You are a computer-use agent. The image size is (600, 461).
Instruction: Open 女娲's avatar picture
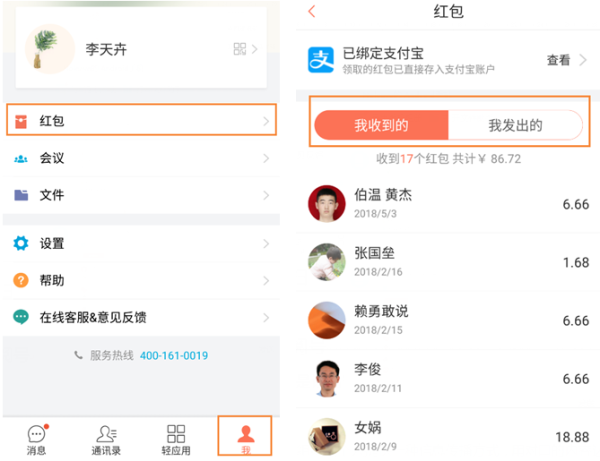click(x=327, y=437)
